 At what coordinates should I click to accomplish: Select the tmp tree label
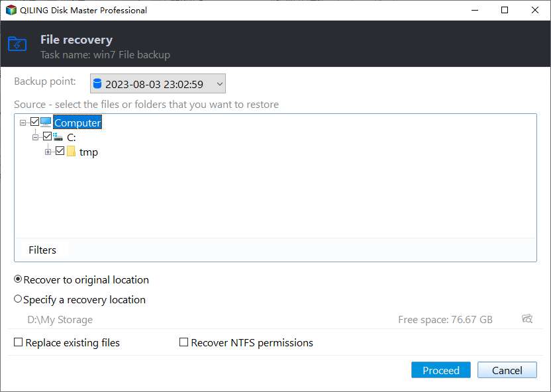coord(89,152)
